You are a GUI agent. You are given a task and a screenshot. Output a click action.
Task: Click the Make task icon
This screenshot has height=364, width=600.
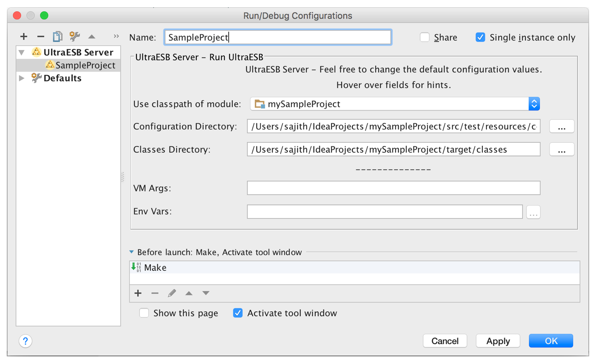[136, 267]
